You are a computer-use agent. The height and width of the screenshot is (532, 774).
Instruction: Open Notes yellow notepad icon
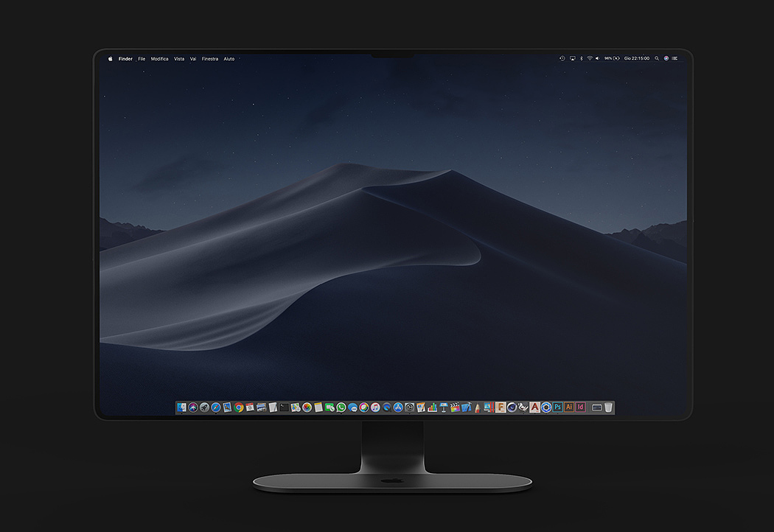(318, 407)
